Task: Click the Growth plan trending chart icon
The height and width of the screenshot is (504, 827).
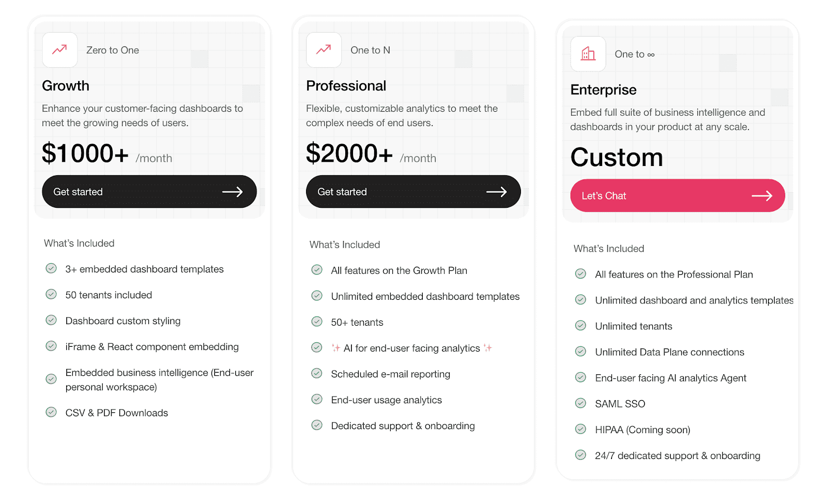Action: coord(59,50)
